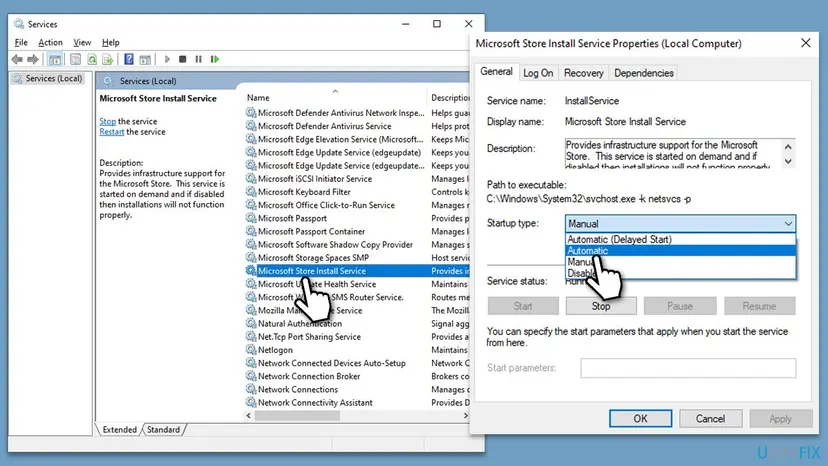Click Cancel in the Properties dialog

(x=710, y=418)
